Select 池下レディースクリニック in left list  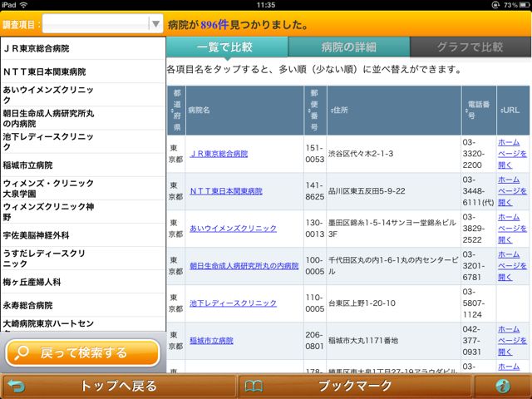click(83, 142)
